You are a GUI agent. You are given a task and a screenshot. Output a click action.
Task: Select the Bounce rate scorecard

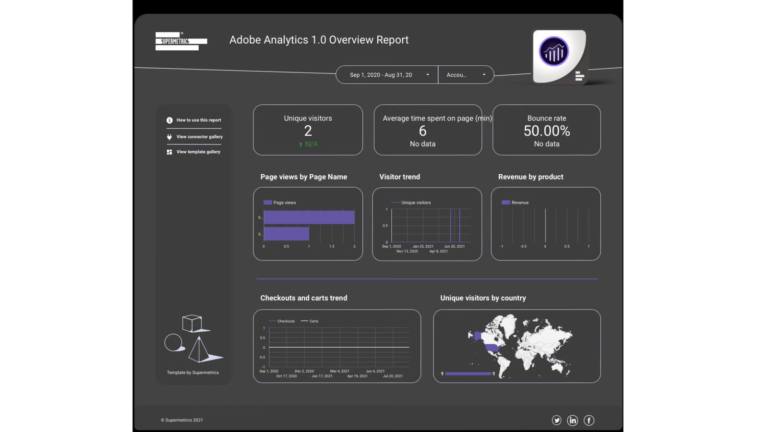pos(547,130)
